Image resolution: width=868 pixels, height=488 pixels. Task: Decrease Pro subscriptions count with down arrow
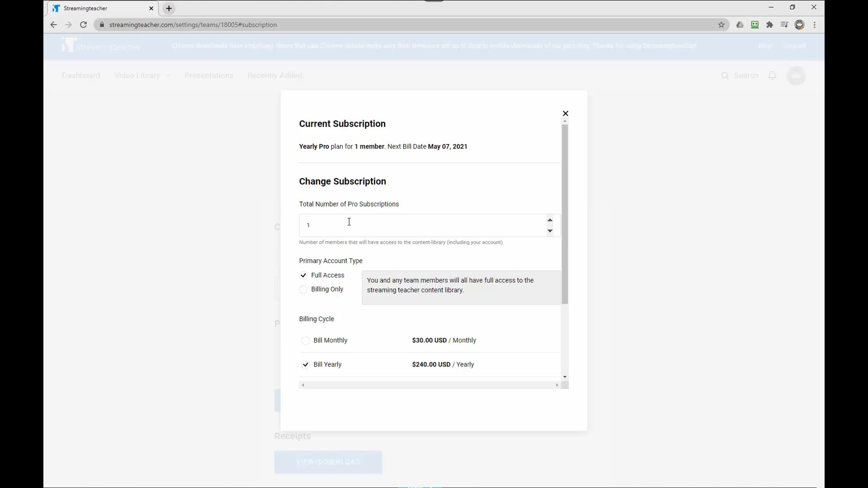(x=550, y=231)
